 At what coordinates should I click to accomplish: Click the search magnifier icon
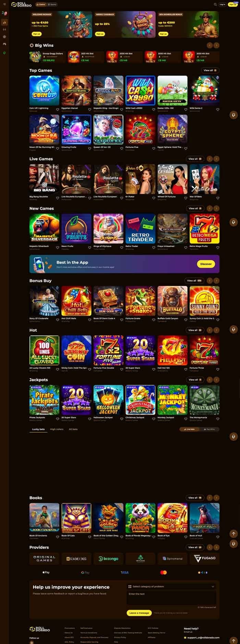pos(215,4)
